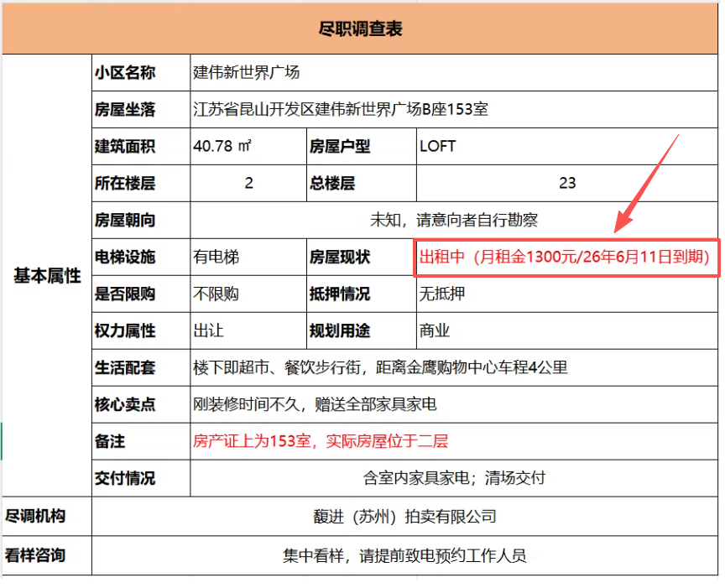Select the 出让 rights attribute cell

pos(209,330)
